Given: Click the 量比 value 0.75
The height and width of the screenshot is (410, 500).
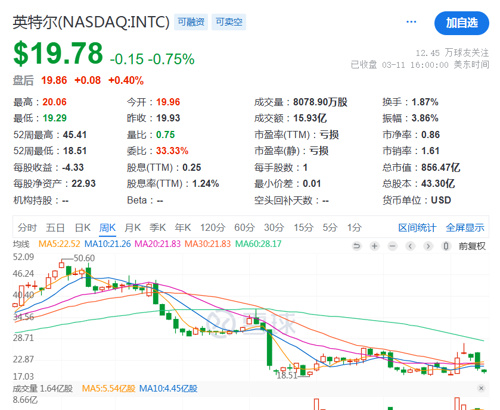Looking at the screenshot, I should [165, 135].
